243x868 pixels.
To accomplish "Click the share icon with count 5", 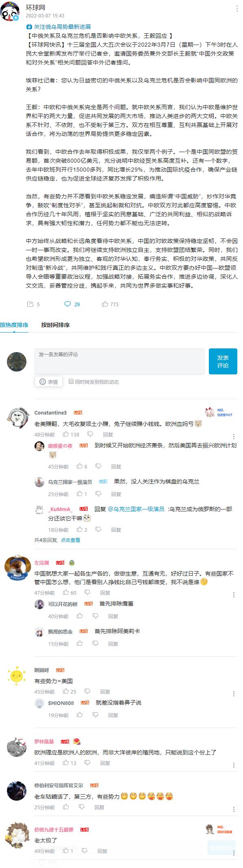I will [x=30, y=304].
